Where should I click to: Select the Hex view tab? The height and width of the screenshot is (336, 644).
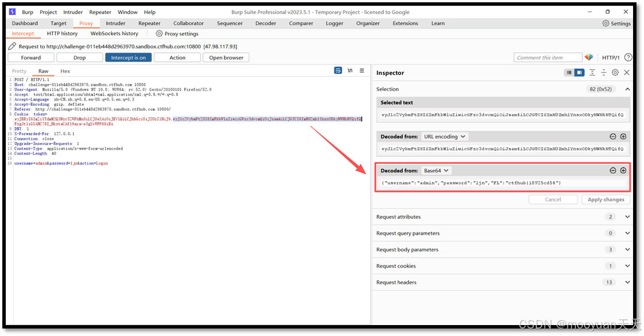tap(65, 71)
